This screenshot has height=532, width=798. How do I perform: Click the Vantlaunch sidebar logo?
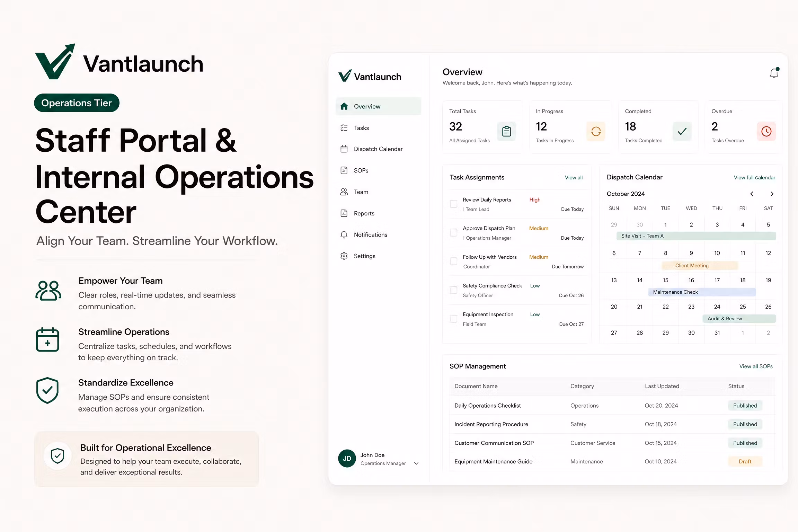click(x=370, y=76)
